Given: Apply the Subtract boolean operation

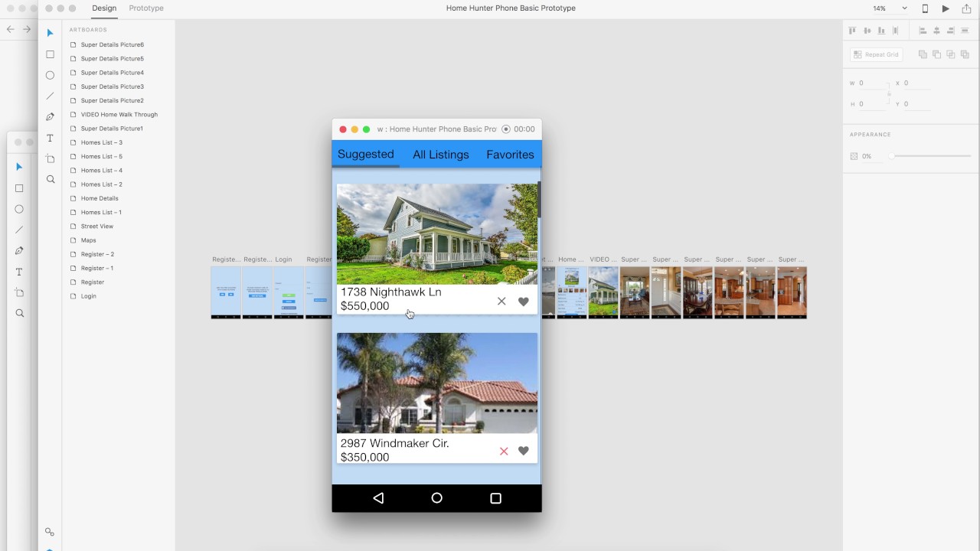Looking at the screenshot, I should pyautogui.click(x=936, y=54).
